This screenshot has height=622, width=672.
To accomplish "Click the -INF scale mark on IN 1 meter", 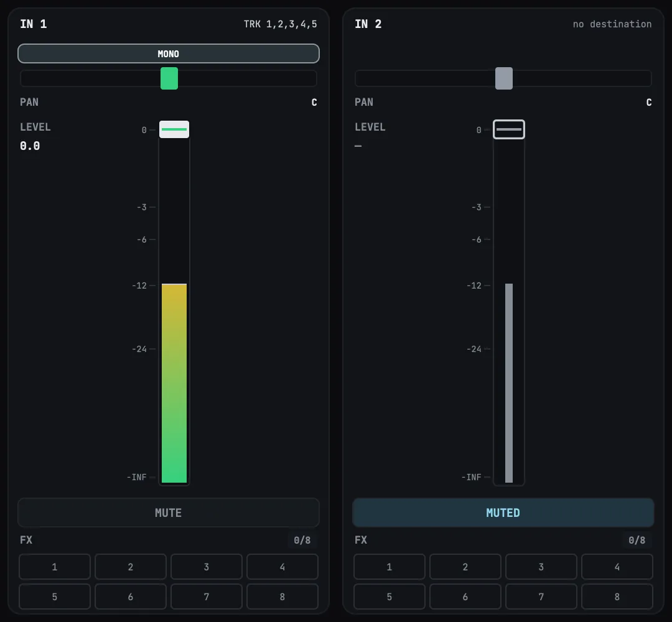I will click(137, 477).
